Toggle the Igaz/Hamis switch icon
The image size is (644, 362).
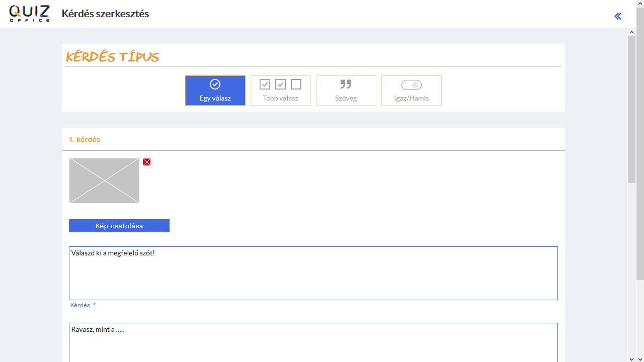pos(411,85)
